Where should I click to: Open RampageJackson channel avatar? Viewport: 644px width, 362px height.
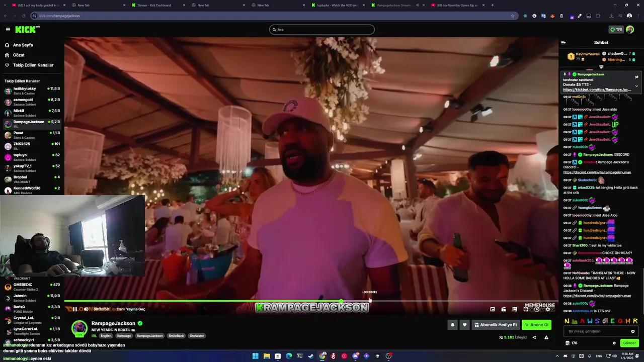tap(79, 328)
